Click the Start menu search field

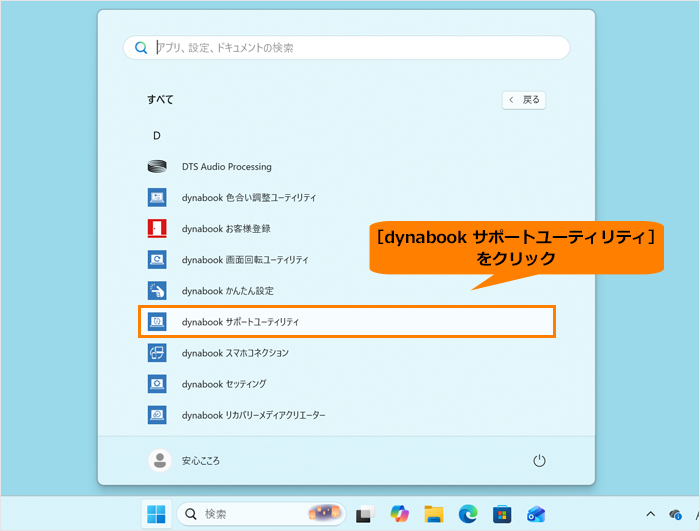(346, 48)
